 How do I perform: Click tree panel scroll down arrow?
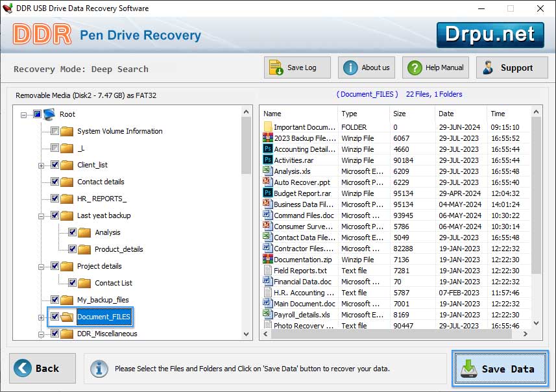pos(246,334)
